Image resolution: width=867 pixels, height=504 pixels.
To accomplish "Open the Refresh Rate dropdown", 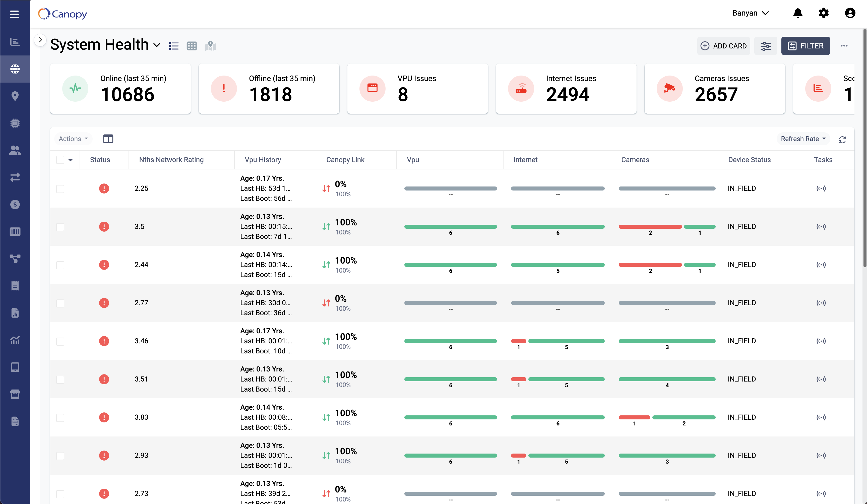I will [x=803, y=139].
